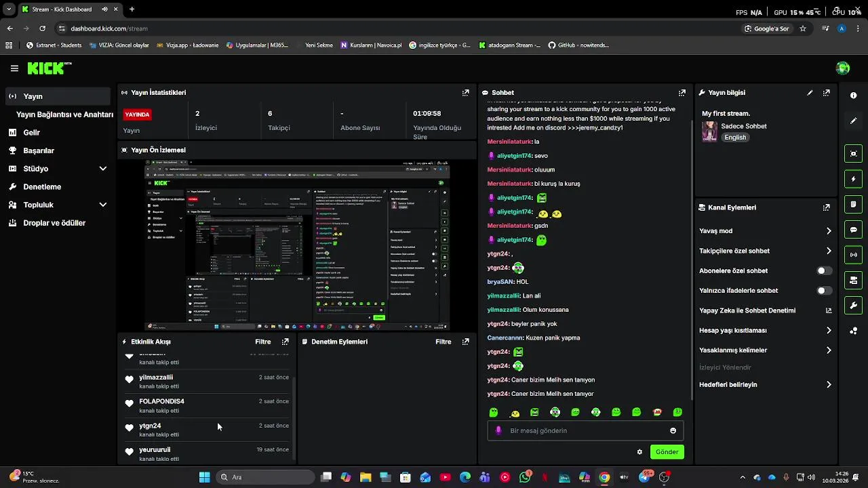Viewport: 868px width, 488px height.
Task: Pop out the Kanal Eylemleri panel
Action: click(x=827, y=207)
